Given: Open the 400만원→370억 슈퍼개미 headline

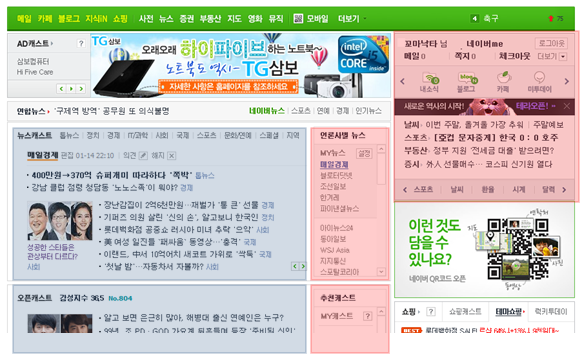Looking at the screenshot, I should pos(112,175).
